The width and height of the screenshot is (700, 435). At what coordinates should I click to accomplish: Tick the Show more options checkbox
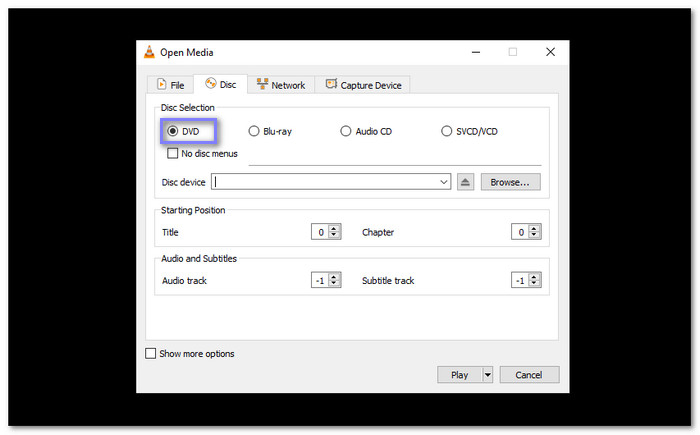151,354
